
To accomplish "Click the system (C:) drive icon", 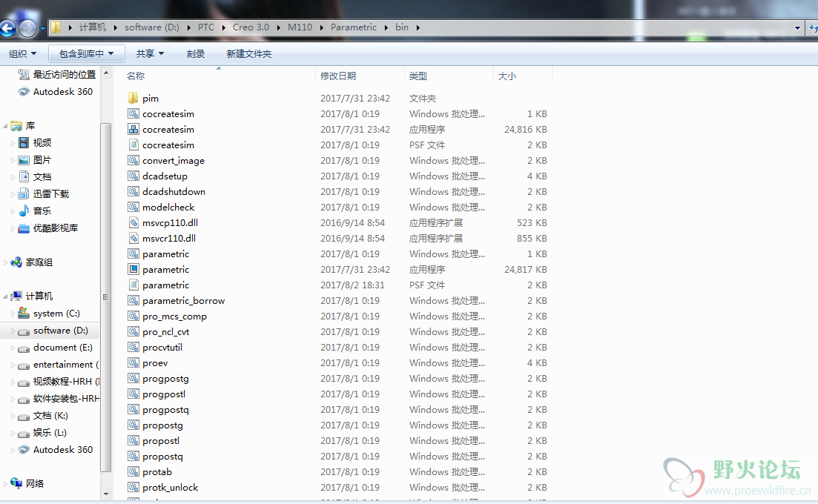I will [x=24, y=314].
